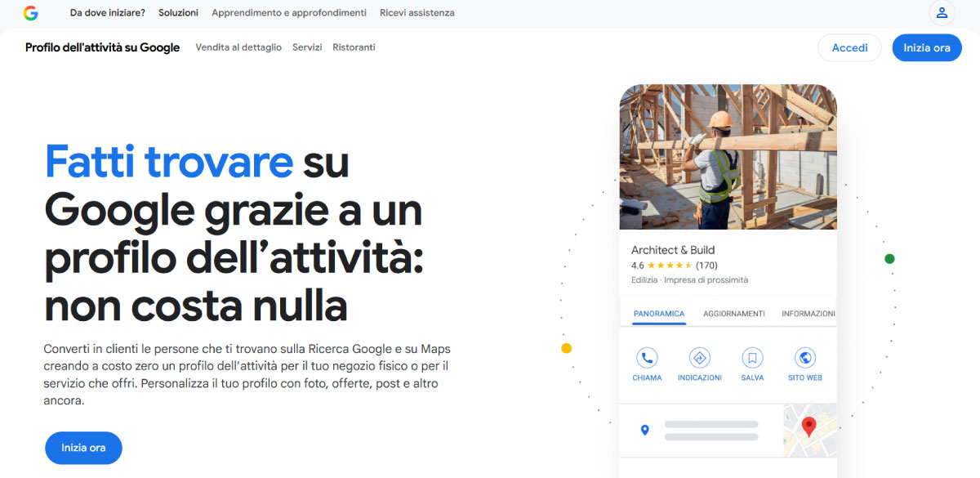
Task: Select the Informazioni tab
Action: [808, 314]
